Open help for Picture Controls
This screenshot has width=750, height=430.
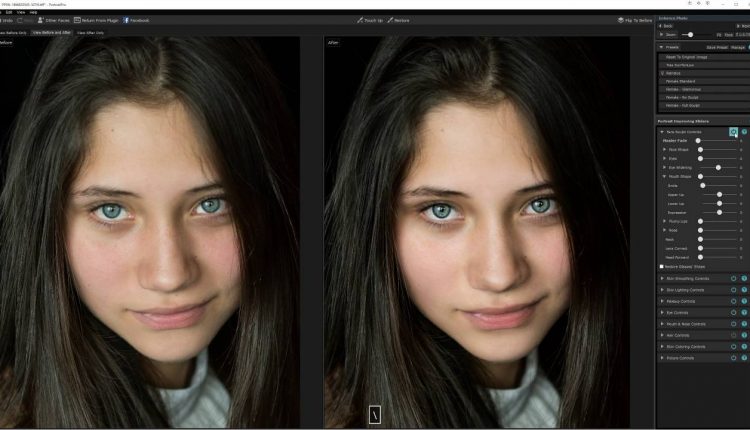click(744, 358)
